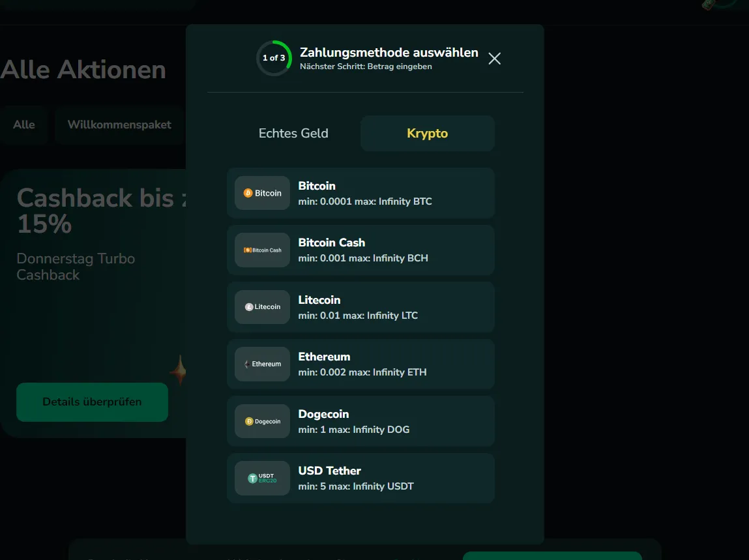
Task: Click the Bitcoin Cash coin icon
Action: coord(261,250)
